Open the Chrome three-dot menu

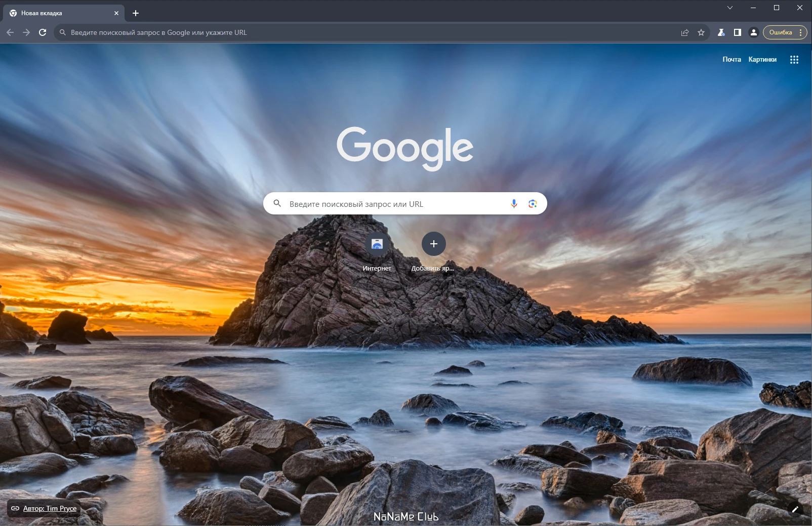point(800,32)
